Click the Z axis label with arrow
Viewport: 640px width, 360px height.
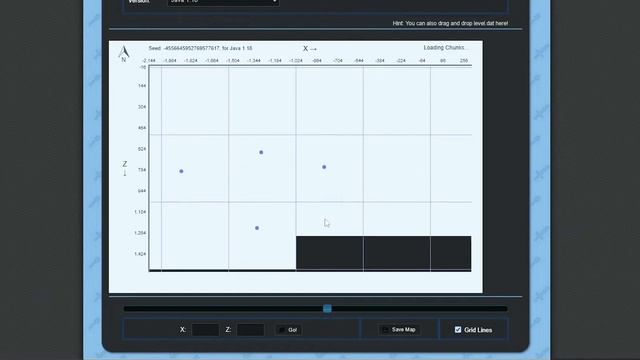[x=125, y=168]
